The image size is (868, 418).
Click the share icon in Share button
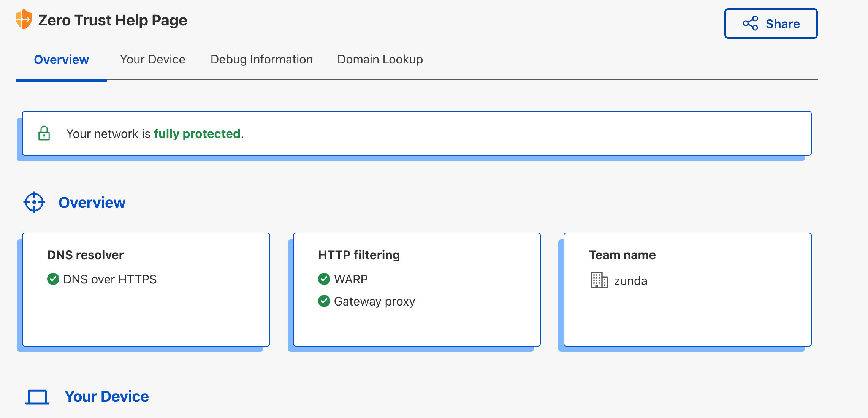[x=751, y=24]
